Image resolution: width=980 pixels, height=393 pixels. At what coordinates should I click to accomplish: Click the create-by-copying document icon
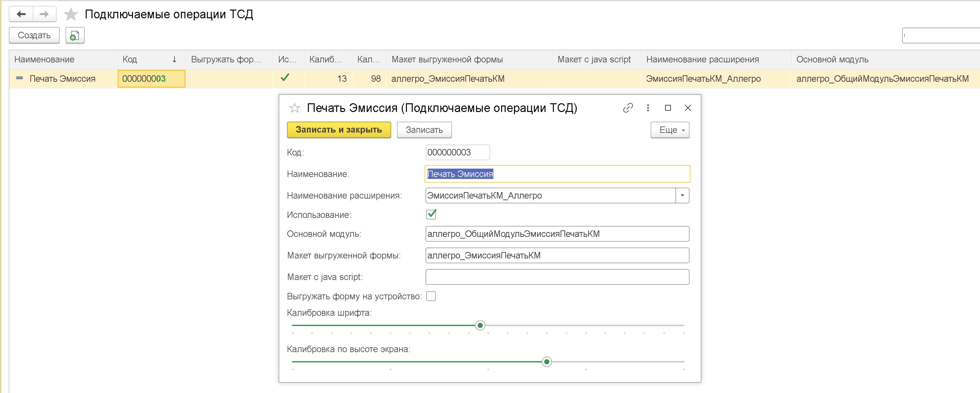click(x=75, y=36)
